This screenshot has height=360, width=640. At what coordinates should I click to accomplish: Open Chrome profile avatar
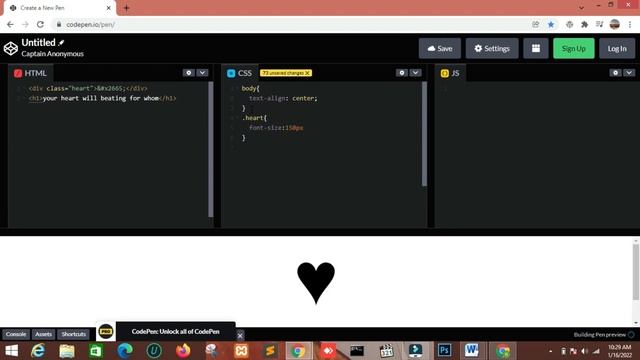click(x=615, y=24)
